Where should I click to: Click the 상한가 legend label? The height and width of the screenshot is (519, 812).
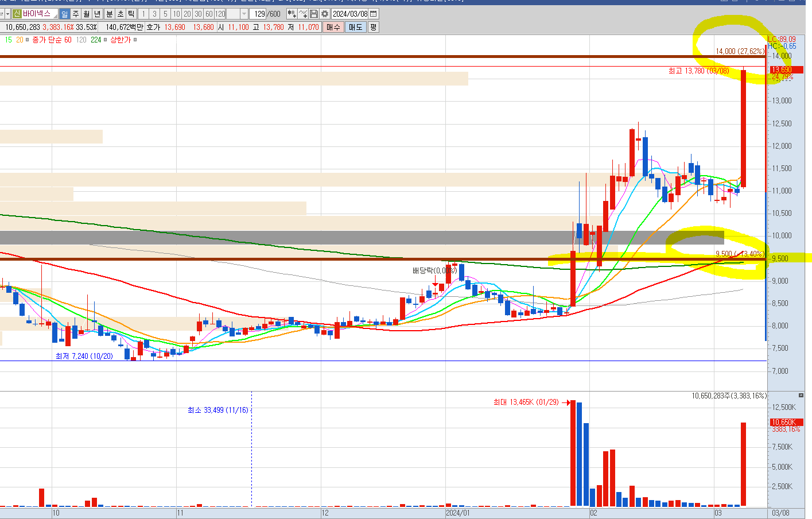tap(121, 40)
